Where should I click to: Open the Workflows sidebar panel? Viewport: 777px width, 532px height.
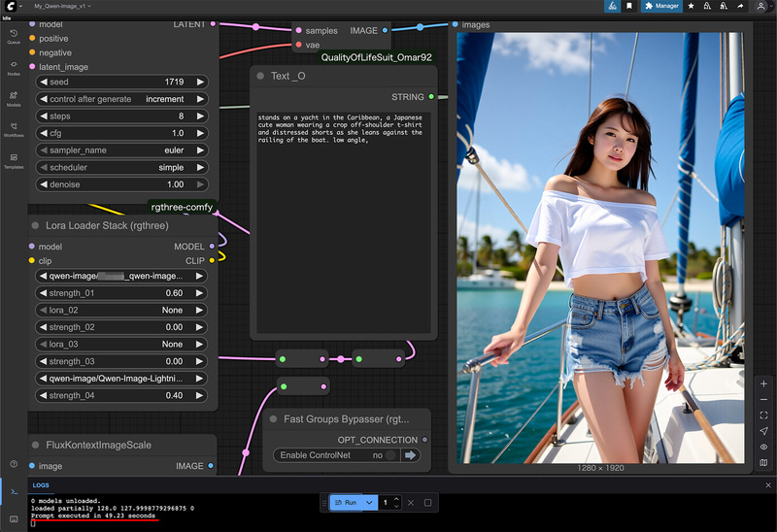tap(14, 129)
